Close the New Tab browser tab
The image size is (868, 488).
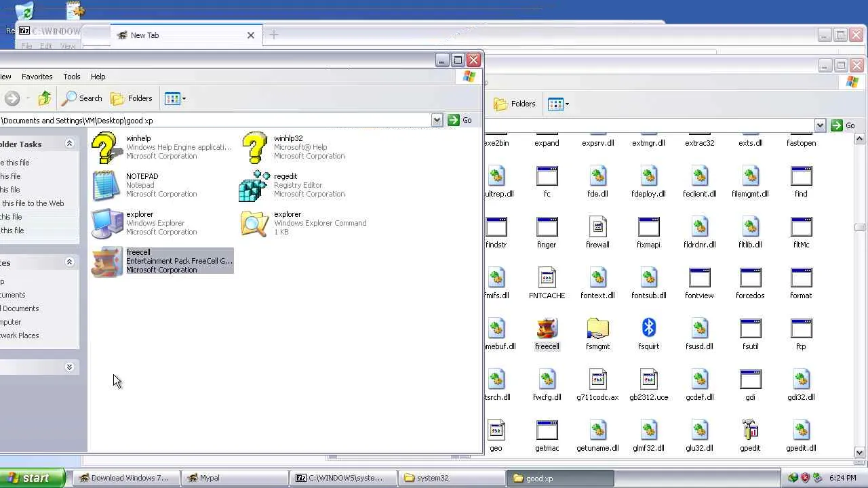(x=251, y=35)
